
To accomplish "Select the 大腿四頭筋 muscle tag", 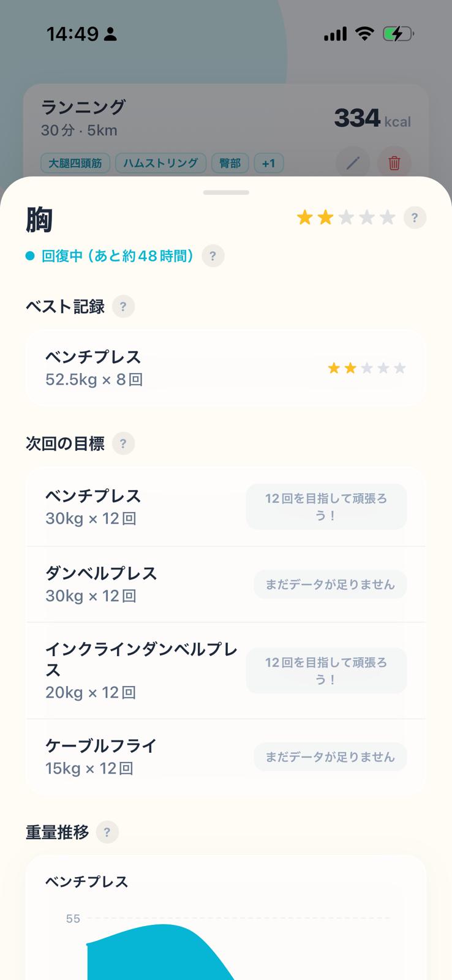I will coord(75,164).
